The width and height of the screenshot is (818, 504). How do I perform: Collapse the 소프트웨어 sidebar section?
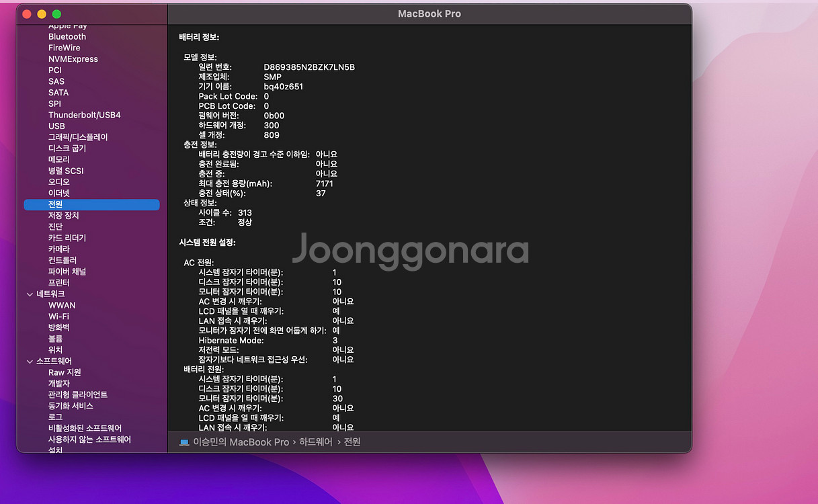(30, 362)
